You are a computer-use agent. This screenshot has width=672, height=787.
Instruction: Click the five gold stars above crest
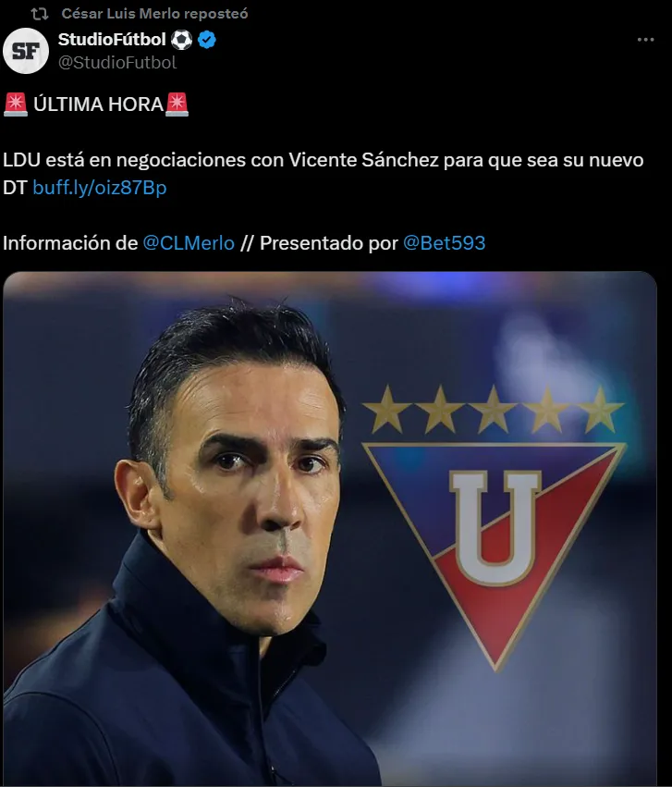[494, 409]
